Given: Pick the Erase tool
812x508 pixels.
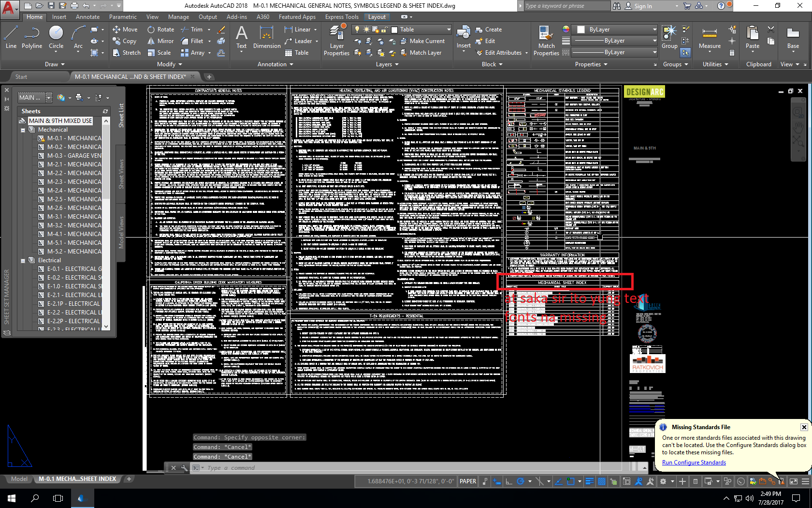Looking at the screenshot, I should [221, 30].
